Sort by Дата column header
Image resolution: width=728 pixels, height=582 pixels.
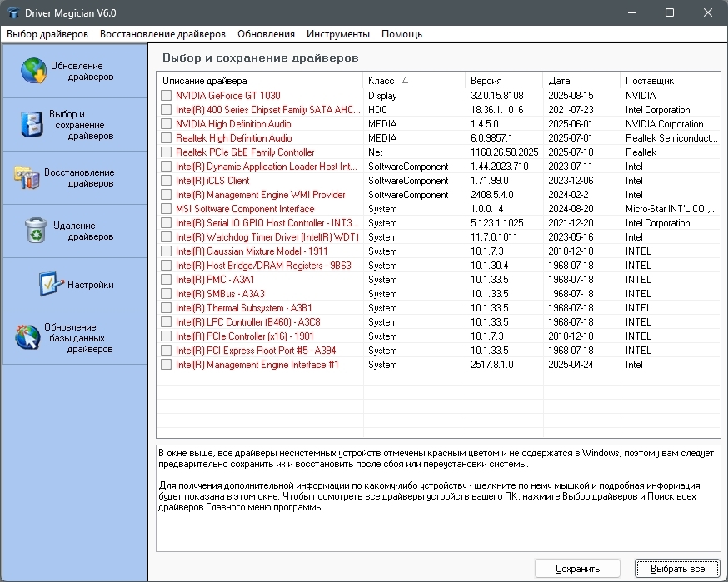[581, 81]
